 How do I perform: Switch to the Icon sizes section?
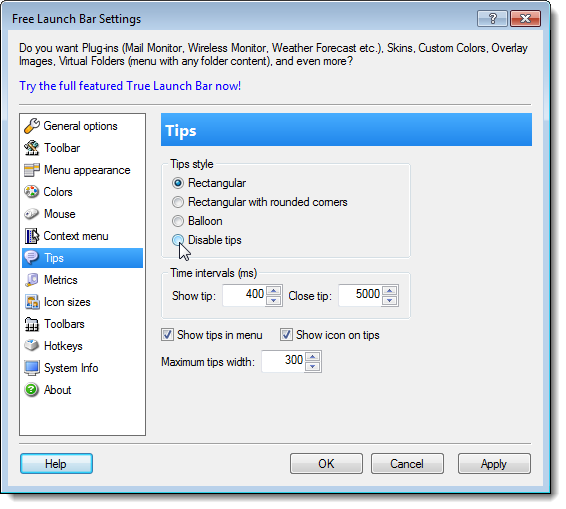[67, 302]
